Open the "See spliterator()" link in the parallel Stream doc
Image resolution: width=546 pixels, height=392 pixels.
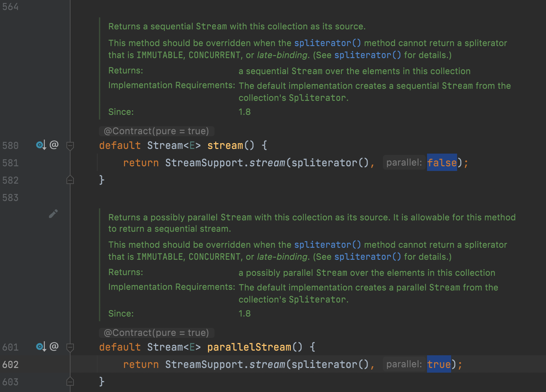point(368,257)
